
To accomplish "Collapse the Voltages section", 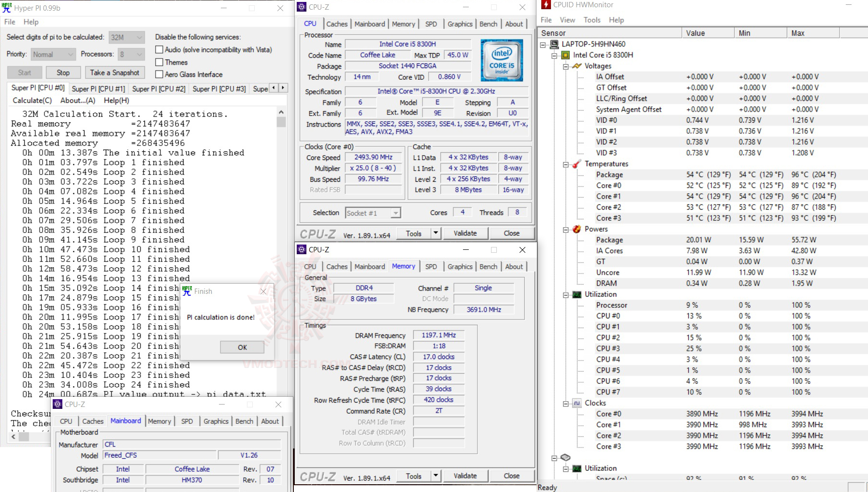I will (x=565, y=67).
